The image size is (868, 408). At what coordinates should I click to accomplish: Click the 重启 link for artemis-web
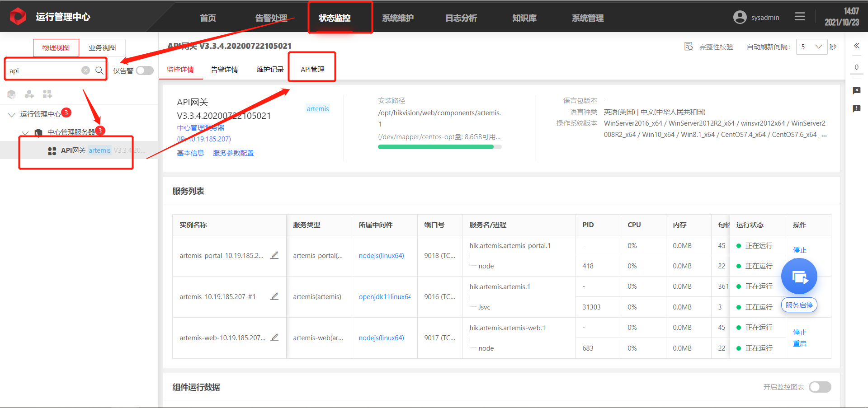(x=799, y=343)
